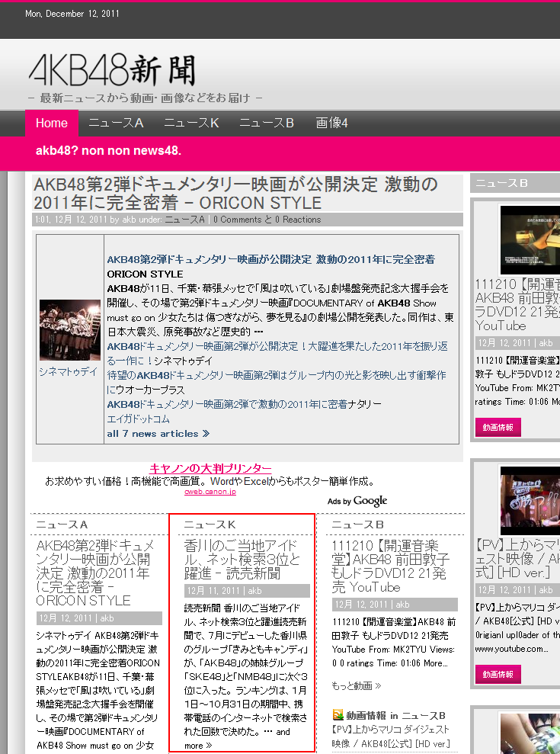Click the キヤノンの大判プリンター ad link
Image resolution: width=560 pixels, height=754 pixels.
210,469
